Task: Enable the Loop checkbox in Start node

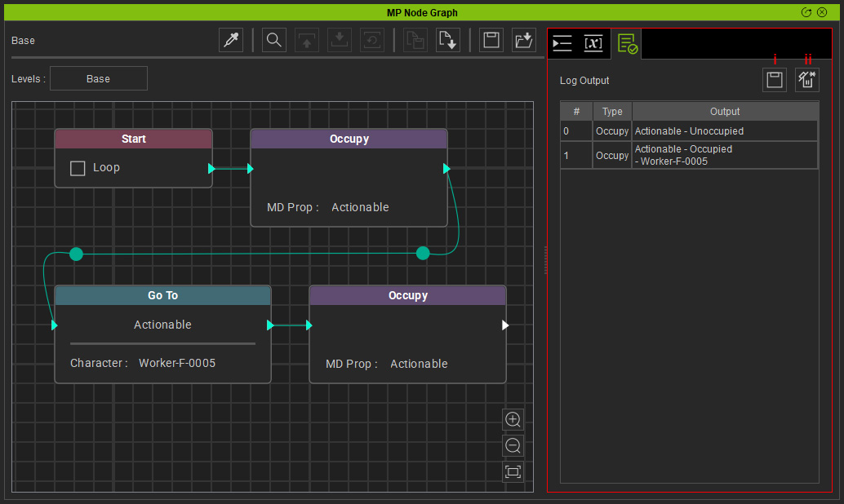Action: [78, 168]
